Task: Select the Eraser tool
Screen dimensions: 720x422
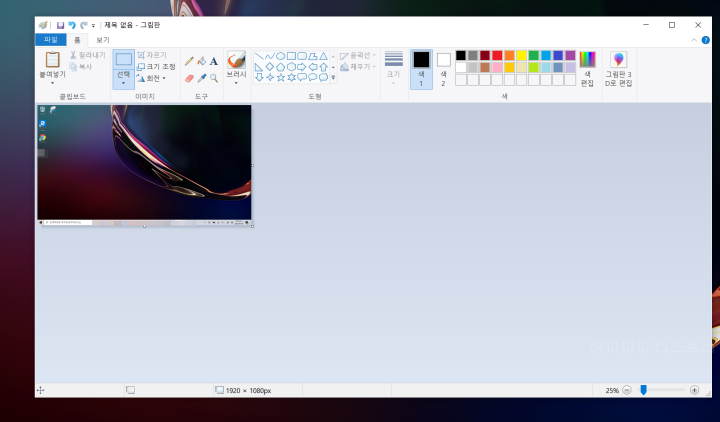Action: click(189, 79)
